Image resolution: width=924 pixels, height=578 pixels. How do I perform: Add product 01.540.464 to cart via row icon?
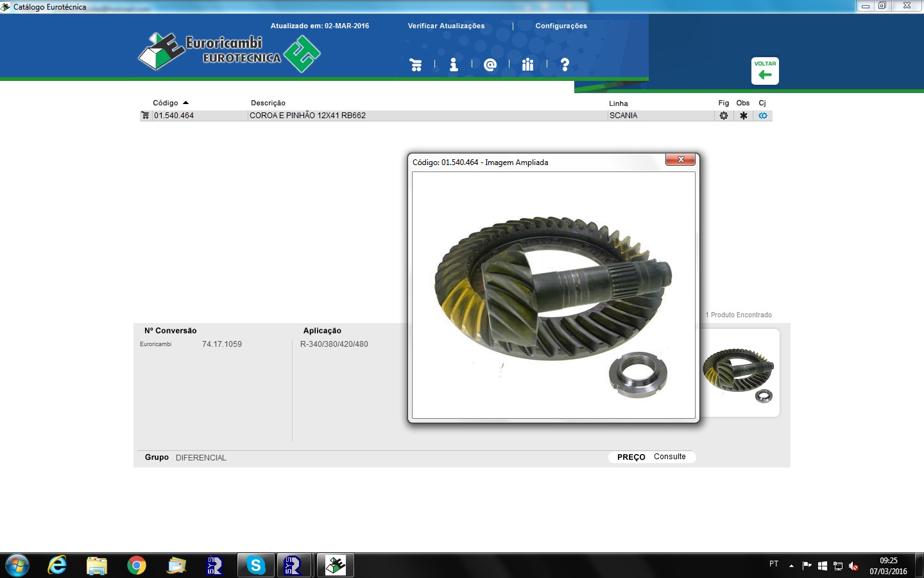click(145, 116)
